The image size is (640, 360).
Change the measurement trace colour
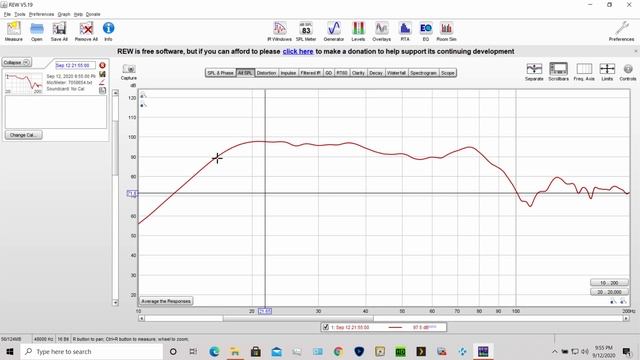coord(102,82)
